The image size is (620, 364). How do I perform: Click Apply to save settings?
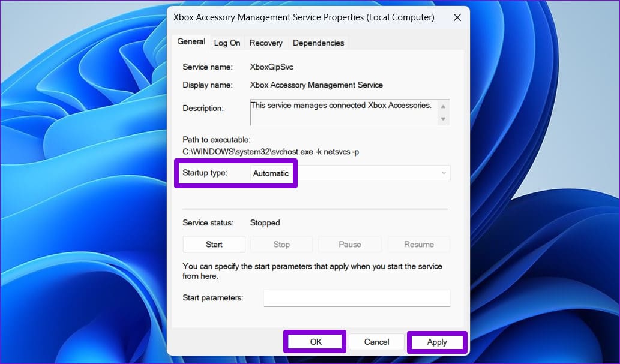point(437,342)
